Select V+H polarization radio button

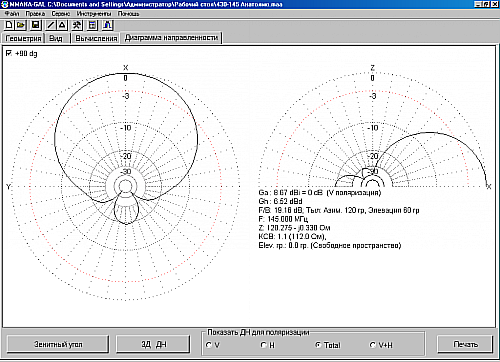tap(373, 345)
